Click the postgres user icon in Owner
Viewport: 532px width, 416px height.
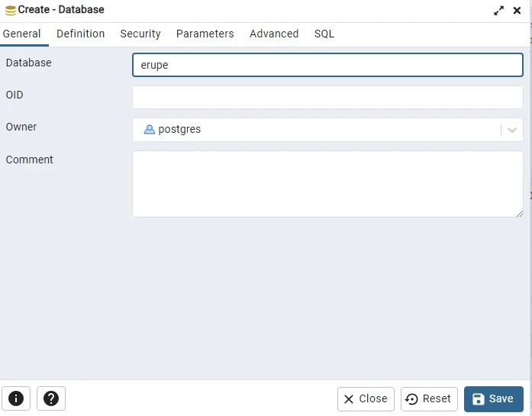point(150,130)
